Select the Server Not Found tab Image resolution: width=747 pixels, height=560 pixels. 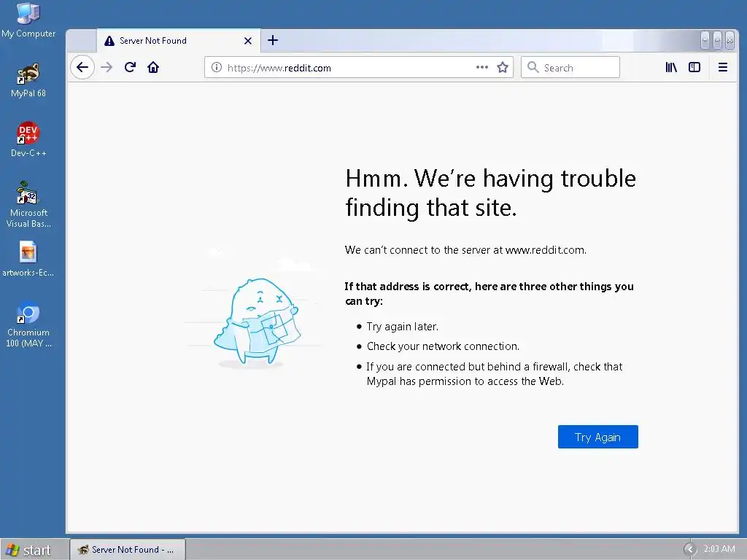pos(179,41)
